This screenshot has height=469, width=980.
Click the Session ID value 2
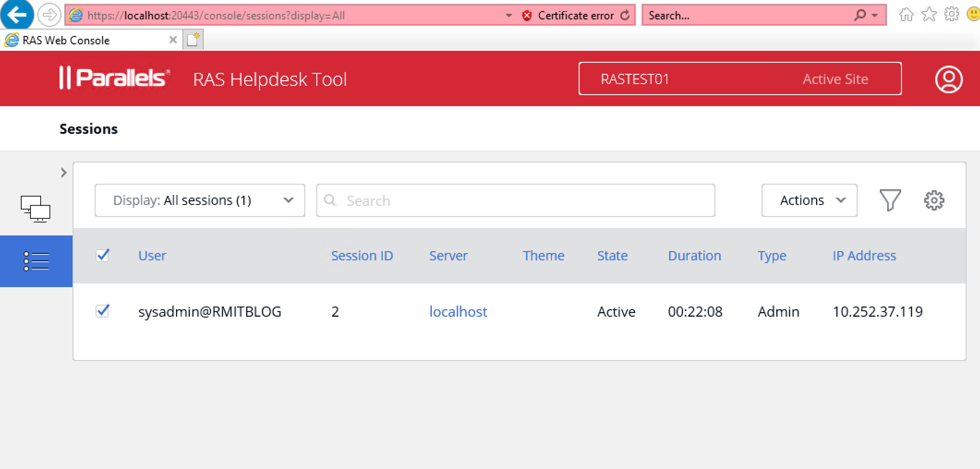click(x=335, y=312)
